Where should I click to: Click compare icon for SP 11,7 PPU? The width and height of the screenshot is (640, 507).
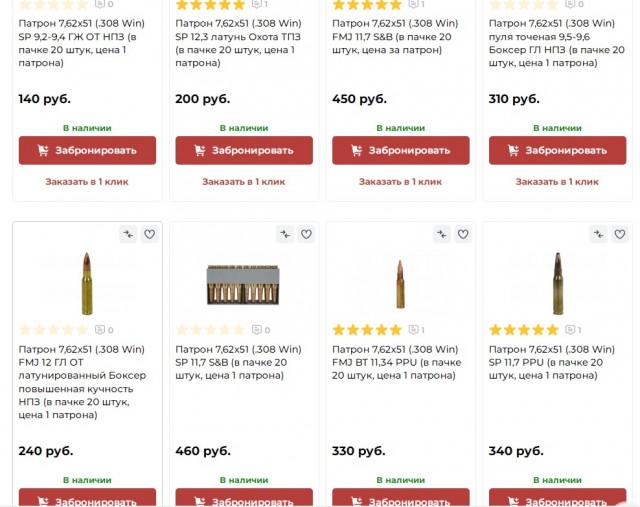click(598, 234)
